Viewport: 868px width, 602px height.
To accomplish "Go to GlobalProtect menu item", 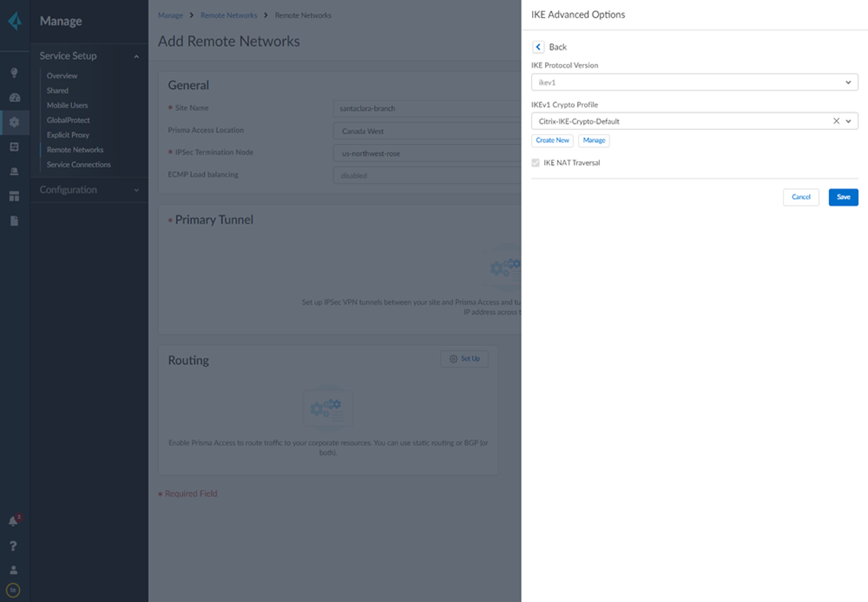I will (x=68, y=120).
